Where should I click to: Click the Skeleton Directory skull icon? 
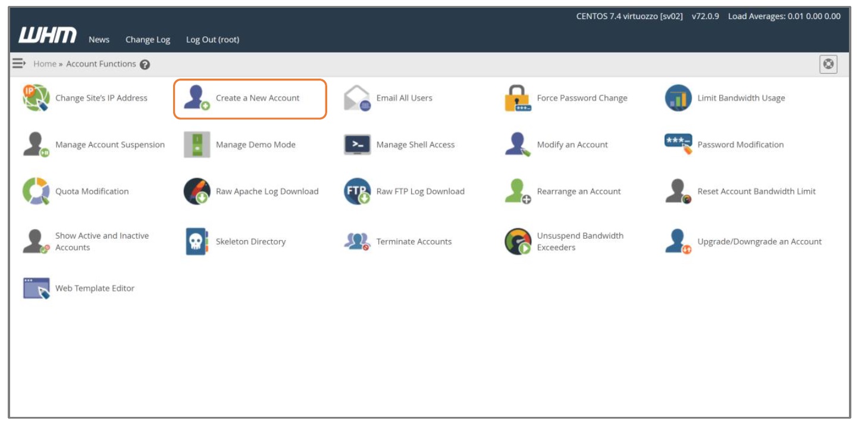(197, 242)
